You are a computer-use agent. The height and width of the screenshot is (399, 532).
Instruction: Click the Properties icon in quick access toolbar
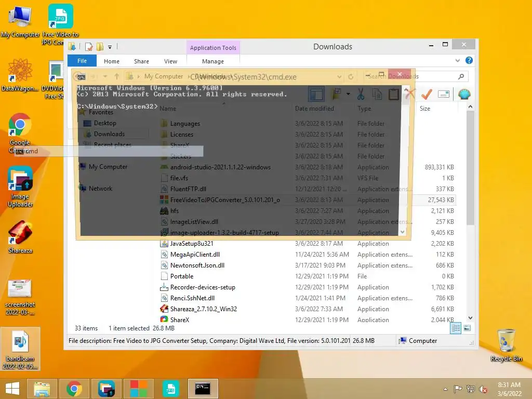pyautogui.click(x=89, y=47)
